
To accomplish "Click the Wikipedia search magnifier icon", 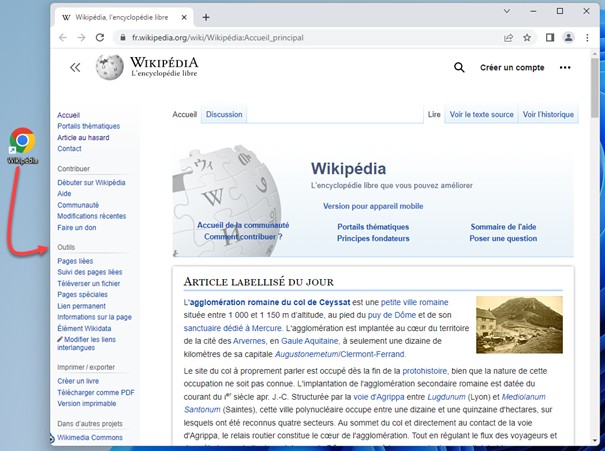I will 459,67.
